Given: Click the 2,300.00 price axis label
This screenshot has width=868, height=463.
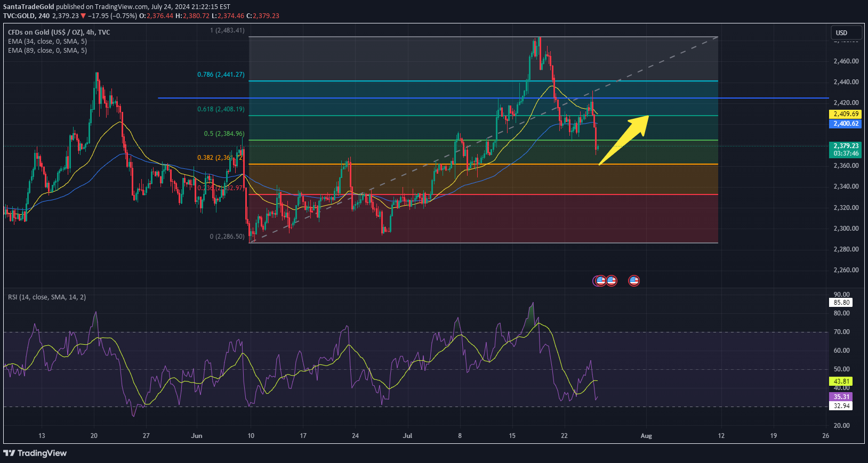Looking at the screenshot, I should [846, 229].
